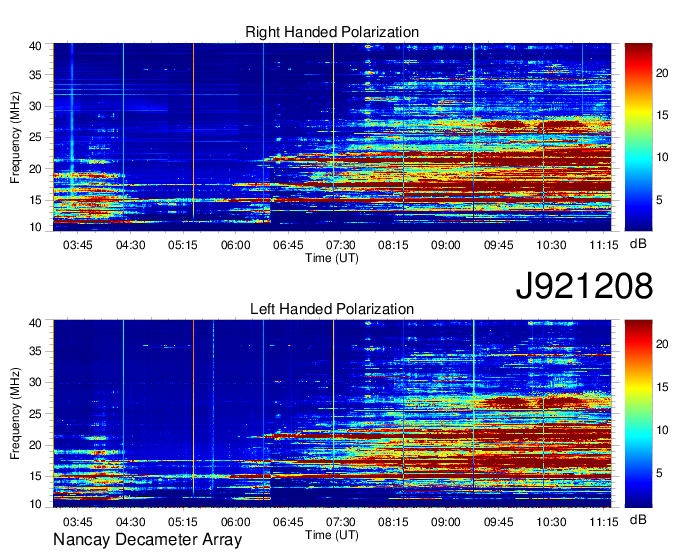
Task: Click the "07:30" time tick of the Right Handed plot
Action: pos(340,245)
